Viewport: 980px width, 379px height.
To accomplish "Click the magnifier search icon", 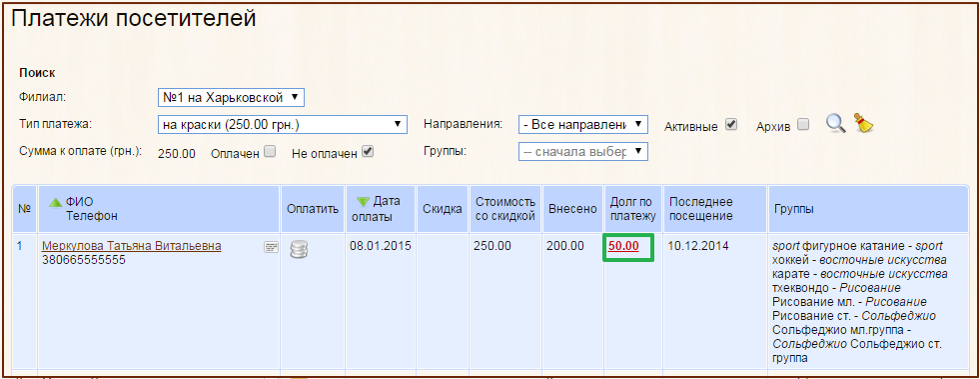I will click(x=835, y=123).
